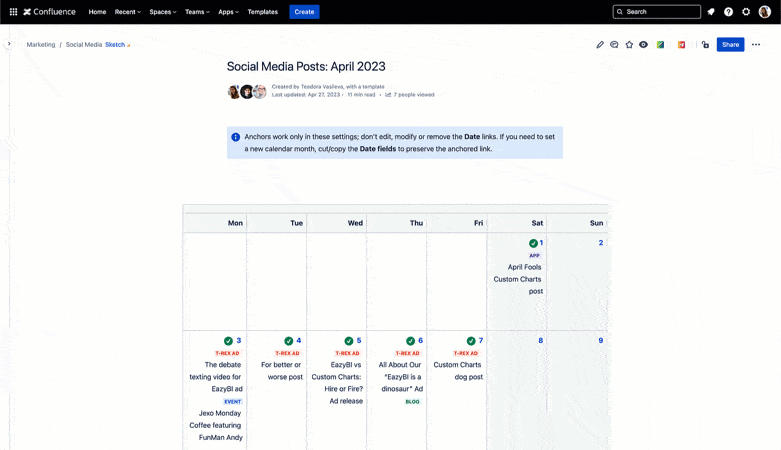Click green check status on April 5
The height and width of the screenshot is (450, 781).
coord(349,341)
